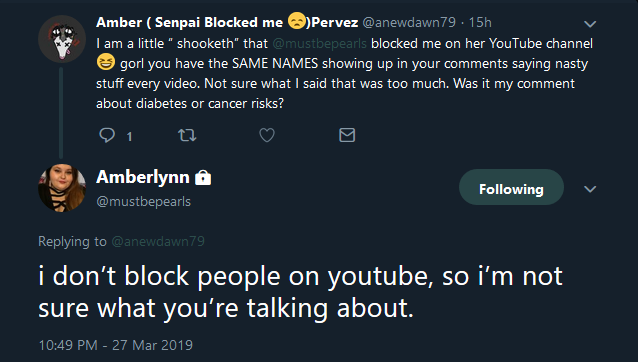Open Amberlynn's profile picture
The width and height of the screenshot is (638, 362).
coord(62,188)
